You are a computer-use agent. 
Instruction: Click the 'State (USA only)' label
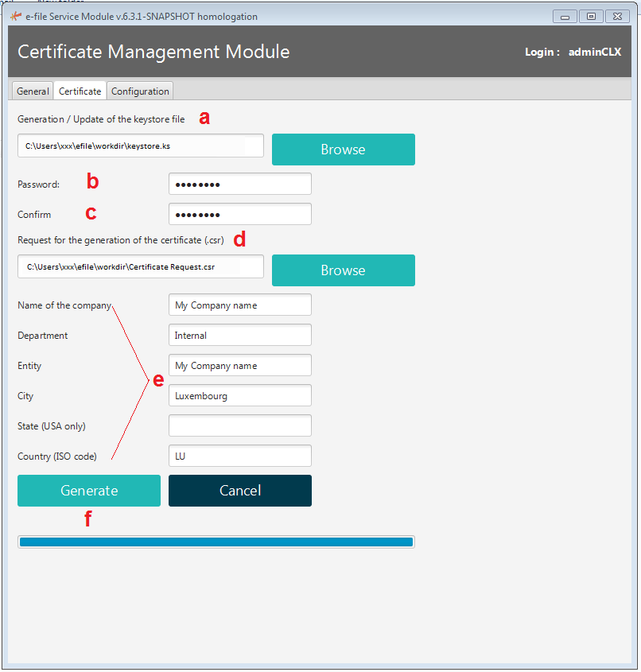point(52,426)
